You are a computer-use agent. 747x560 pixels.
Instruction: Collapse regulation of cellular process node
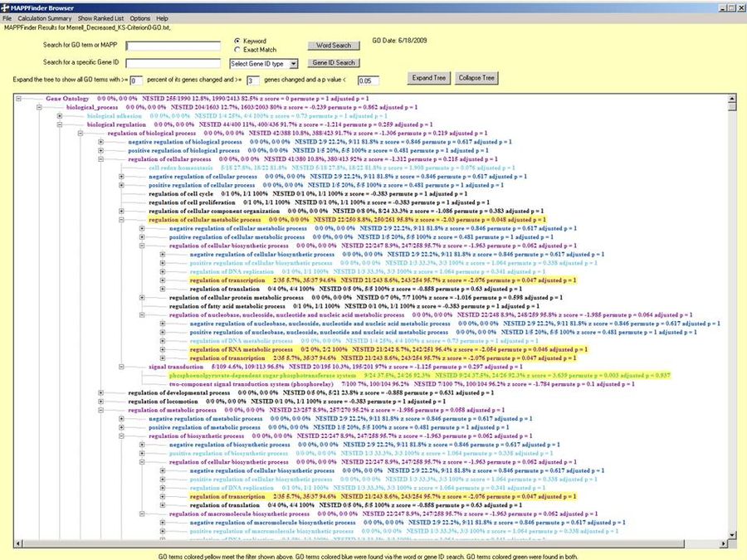pos(100,159)
